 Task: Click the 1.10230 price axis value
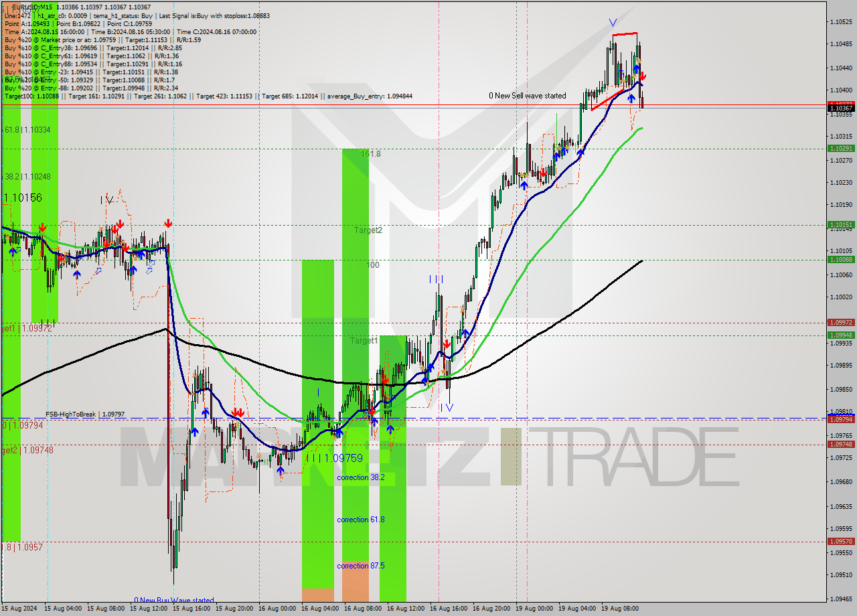click(x=841, y=182)
